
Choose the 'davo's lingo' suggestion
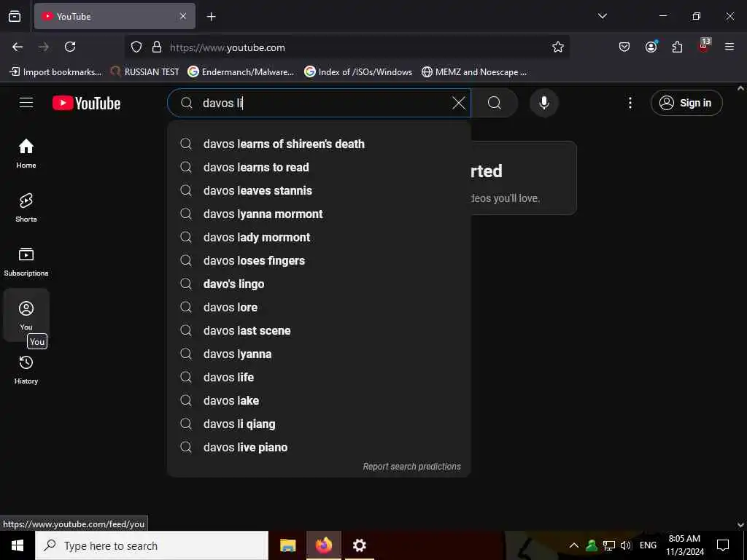[x=319, y=284]
